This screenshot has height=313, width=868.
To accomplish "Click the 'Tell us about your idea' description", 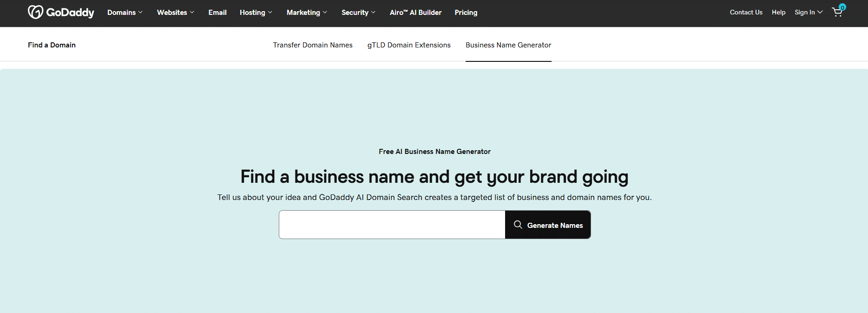I will point(434,197).
